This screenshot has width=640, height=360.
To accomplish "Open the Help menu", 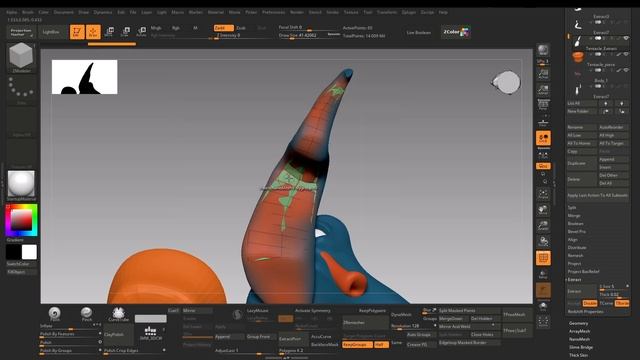I will click(443, 12).
